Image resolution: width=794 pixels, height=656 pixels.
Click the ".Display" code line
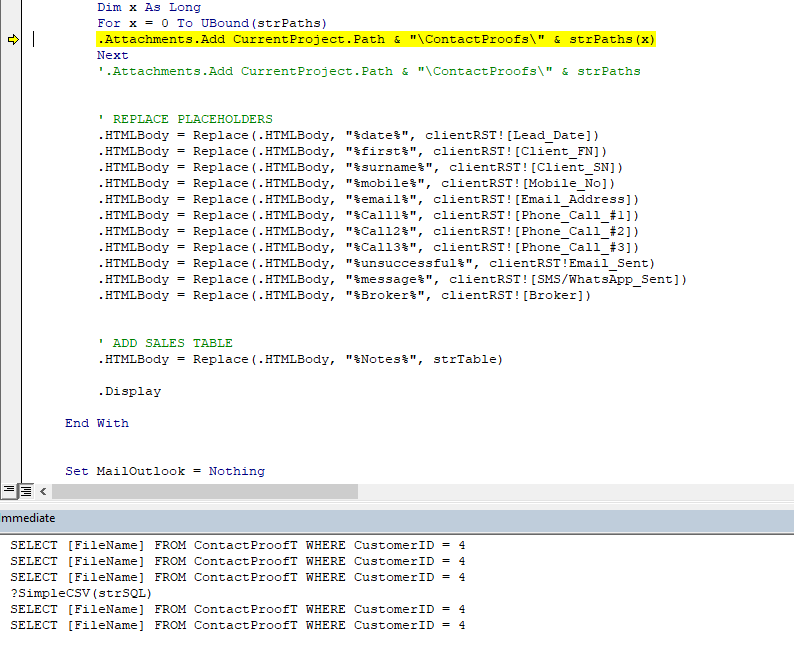tap(129, 392)
